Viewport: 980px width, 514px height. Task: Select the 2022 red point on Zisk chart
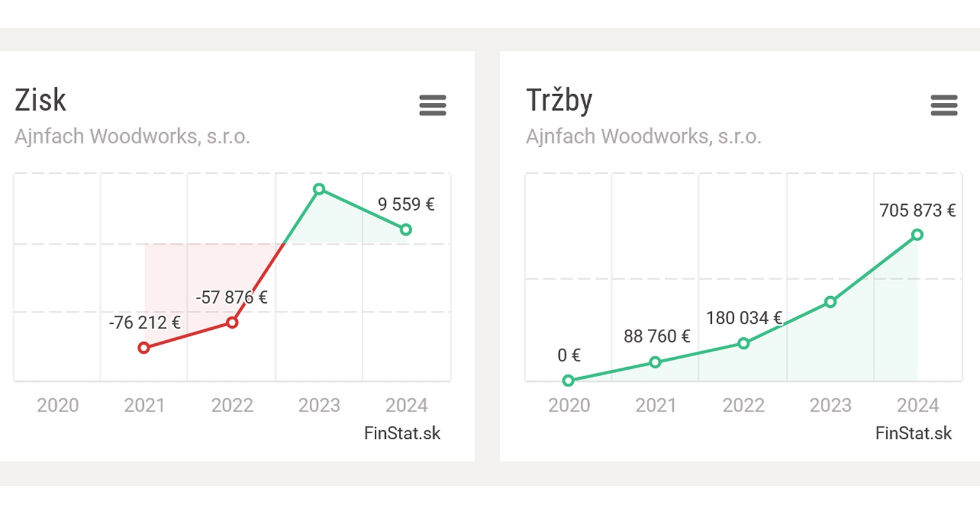tap(232, 322)
